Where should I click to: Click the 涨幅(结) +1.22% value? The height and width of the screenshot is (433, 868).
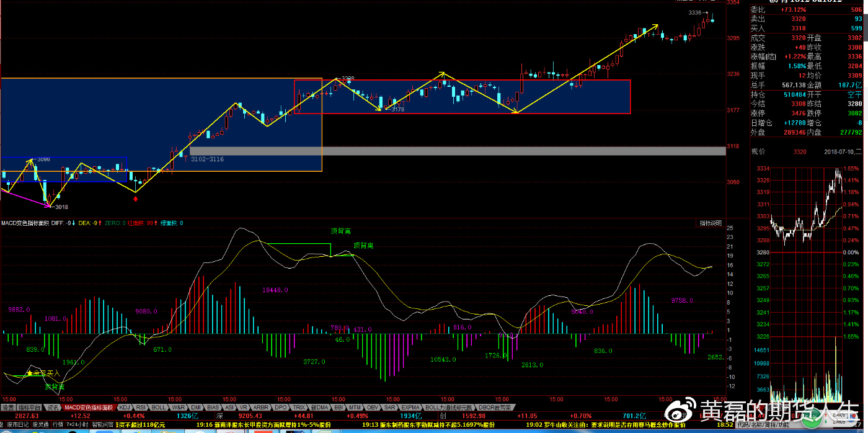tap(794, 56)
